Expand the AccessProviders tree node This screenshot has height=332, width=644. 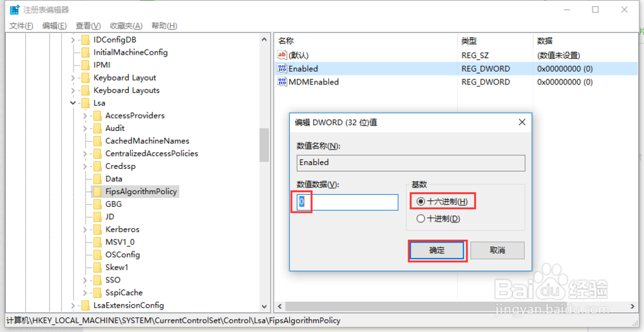point(85,116)
